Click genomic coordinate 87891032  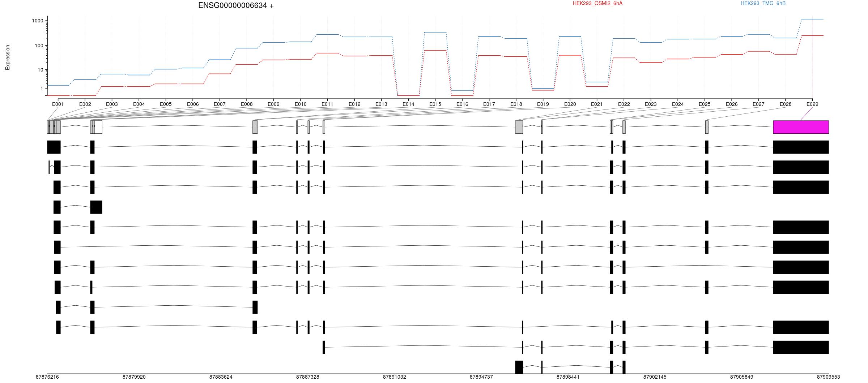click(x=394, y=377)
